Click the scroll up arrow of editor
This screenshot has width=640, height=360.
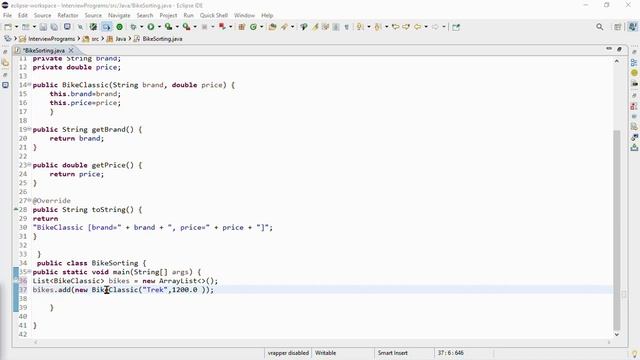pos(617,61)
